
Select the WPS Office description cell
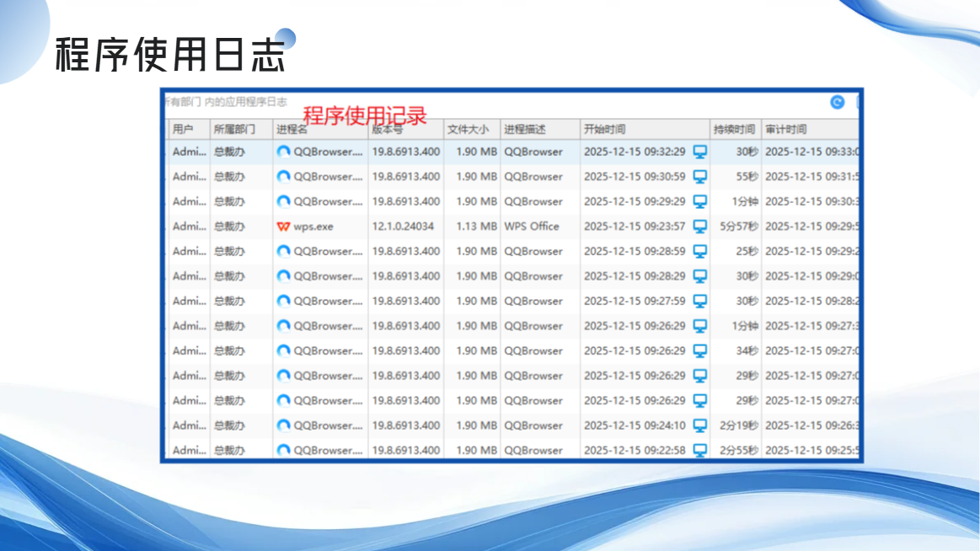(532, 227)
